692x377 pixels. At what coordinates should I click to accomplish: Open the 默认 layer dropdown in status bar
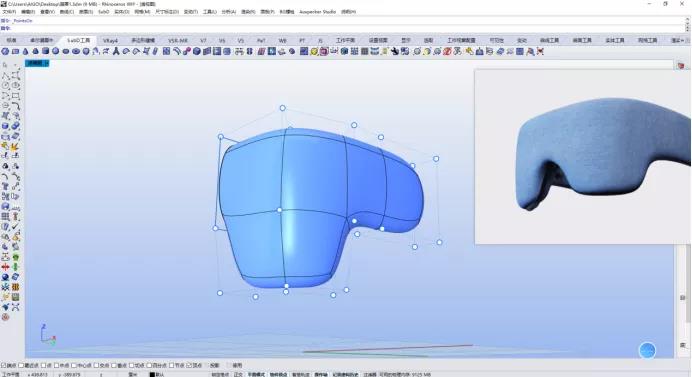click(x=160, y=374)
